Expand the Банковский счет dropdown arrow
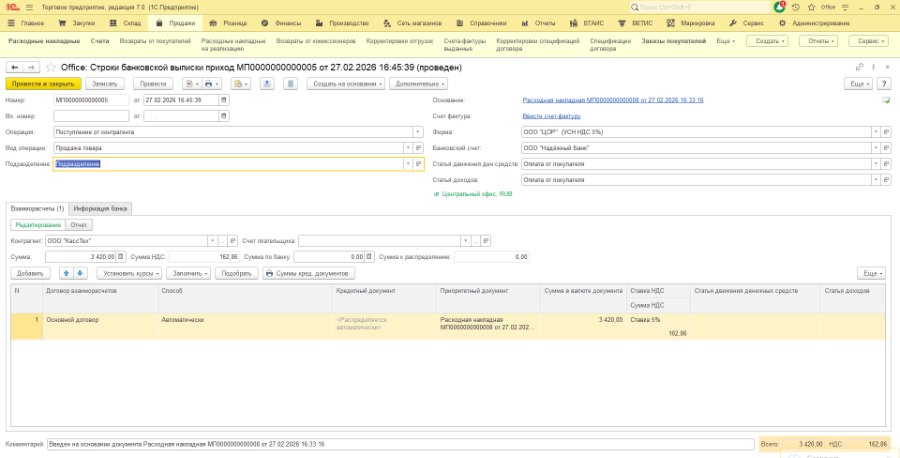This screenshot has width=900, height=458. point(876,148)
